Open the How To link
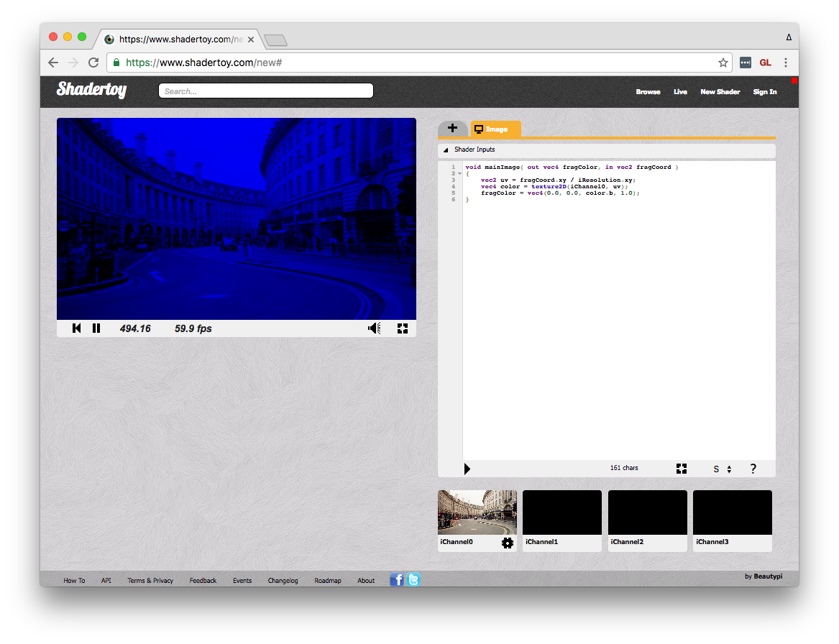This screenshot has height=644, width=839. coord(74,580)
